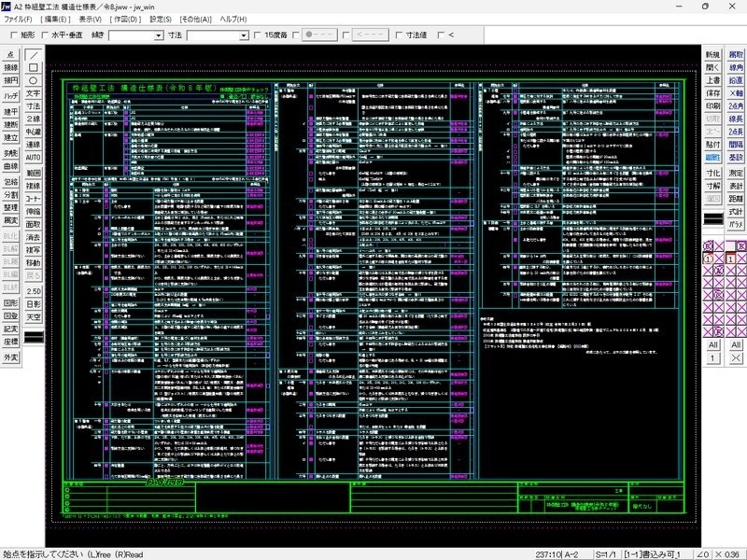This screenshot has height=560, width=747.
Task: Click the 消去 erase tool
Action: (35, 237)
